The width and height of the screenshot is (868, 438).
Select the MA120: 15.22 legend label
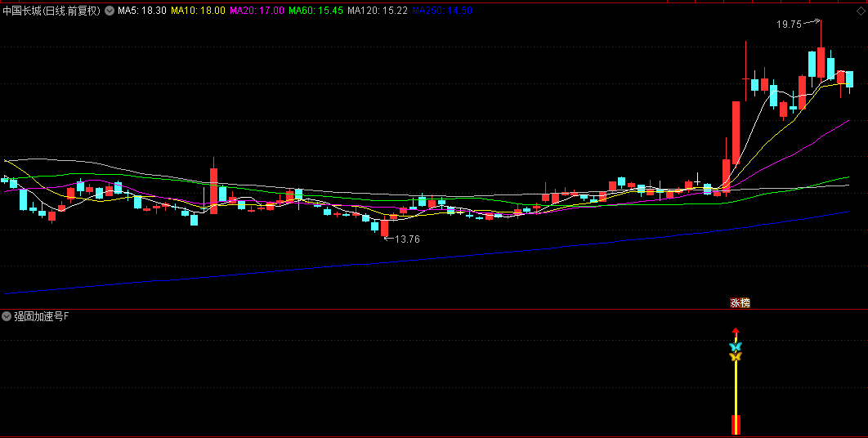tap(378, 11)
